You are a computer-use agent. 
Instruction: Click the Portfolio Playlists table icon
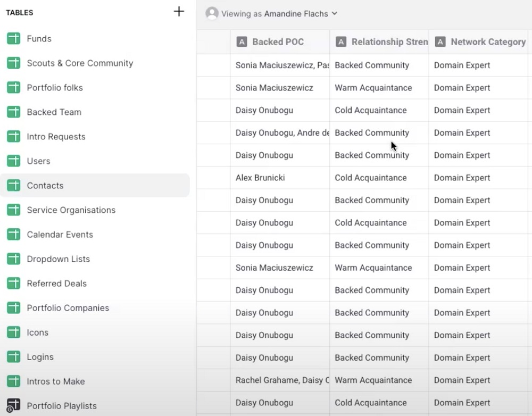[14, 405]
